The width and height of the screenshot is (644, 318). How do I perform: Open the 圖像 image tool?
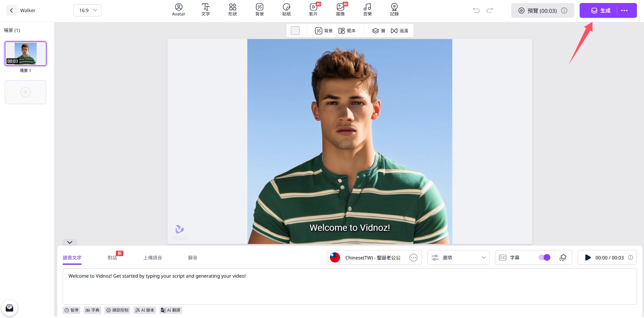click(341, 10)
